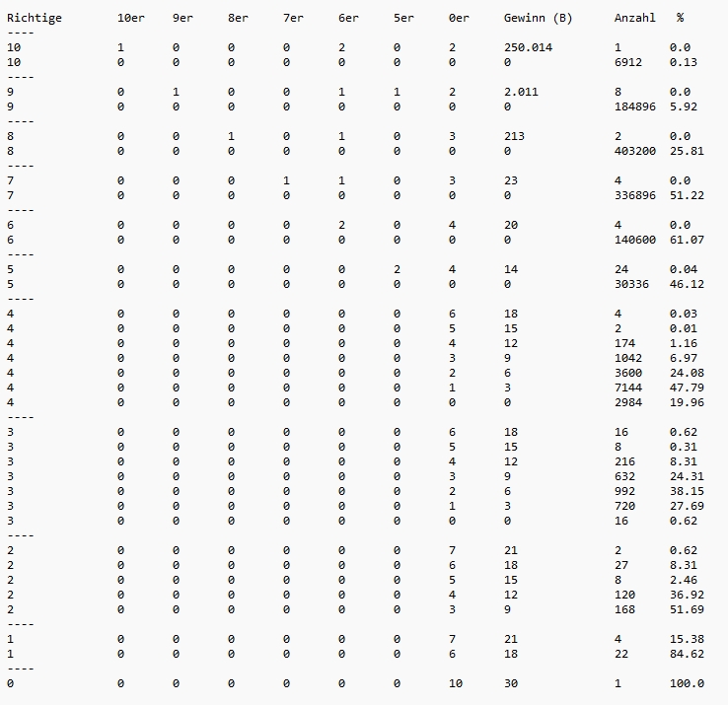Click the percentage value 84.62

[688, 654]
